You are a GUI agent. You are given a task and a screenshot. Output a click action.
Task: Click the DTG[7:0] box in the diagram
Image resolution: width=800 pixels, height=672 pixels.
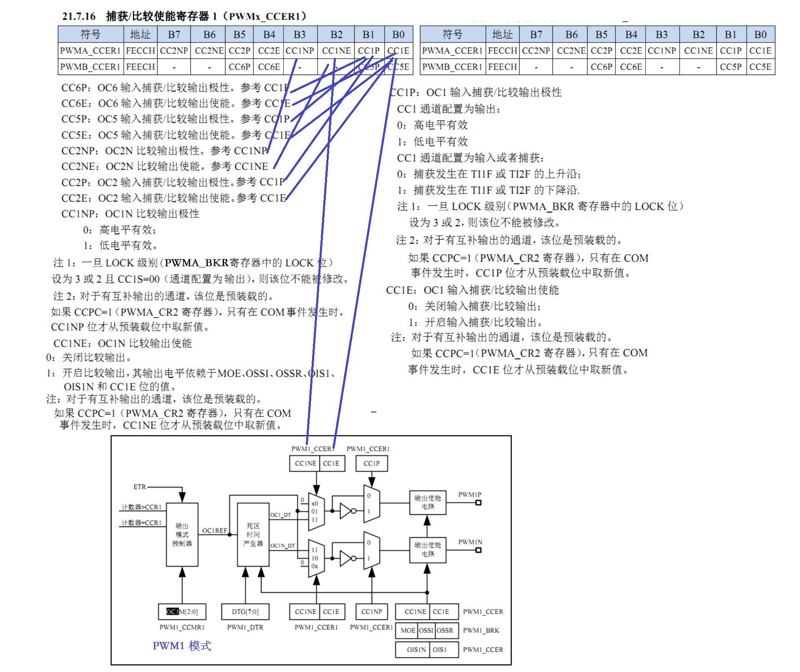(x=245, y=612)
